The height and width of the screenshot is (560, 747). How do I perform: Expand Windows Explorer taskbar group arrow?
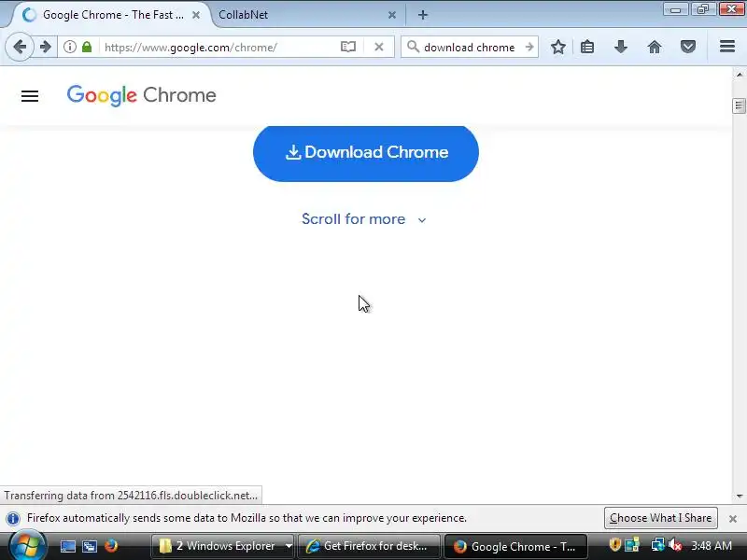pos(289,546)
